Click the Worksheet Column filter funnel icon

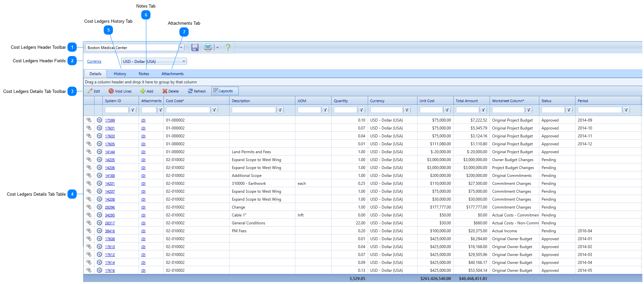[528, 110]
